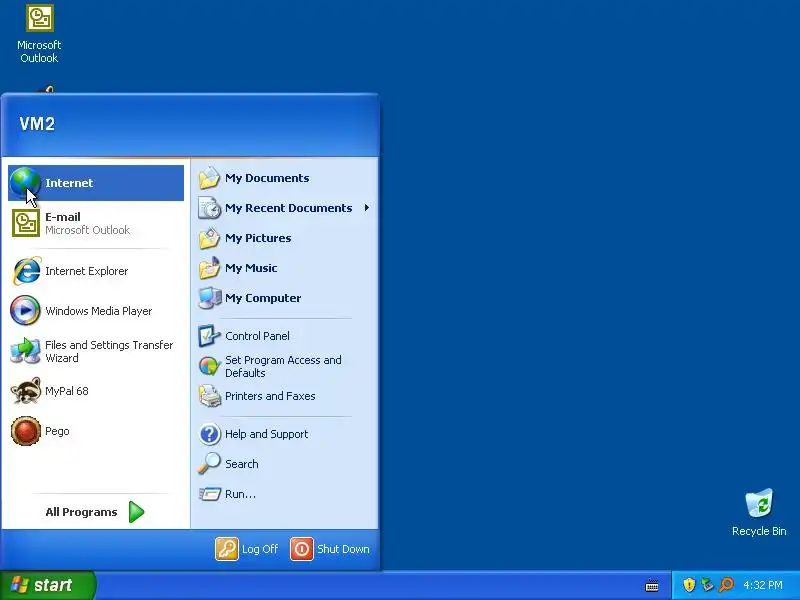Image resolution: width=800 pixels, height=600 pixels.
Task: Launch E-mail Microsoft Outlook from Start menu
Action: click(x=96, y=223)
